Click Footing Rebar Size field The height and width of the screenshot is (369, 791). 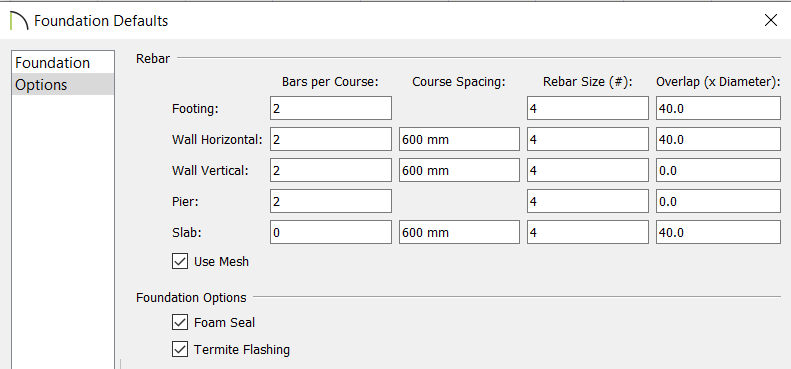(x=588, y=108)
